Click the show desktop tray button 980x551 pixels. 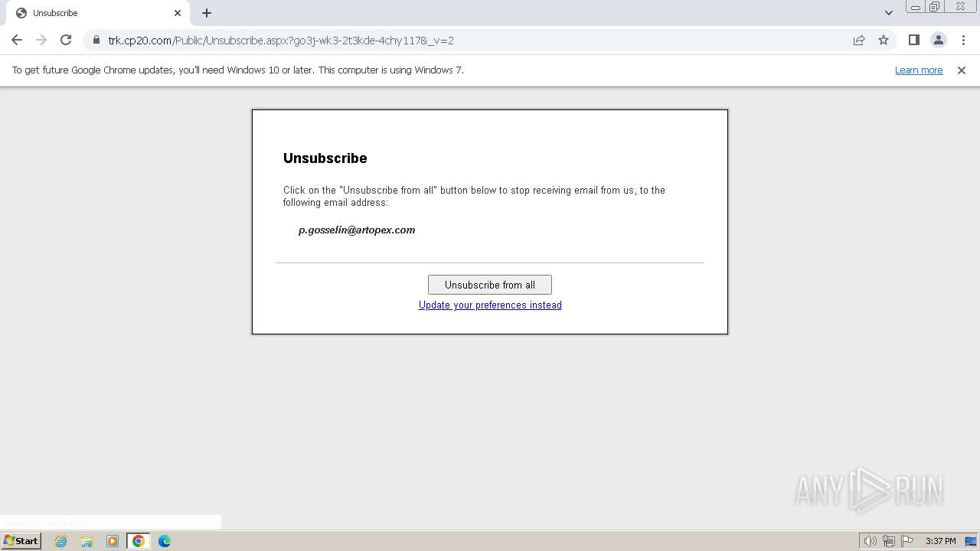pyautogui.click(x=971, y=541)
